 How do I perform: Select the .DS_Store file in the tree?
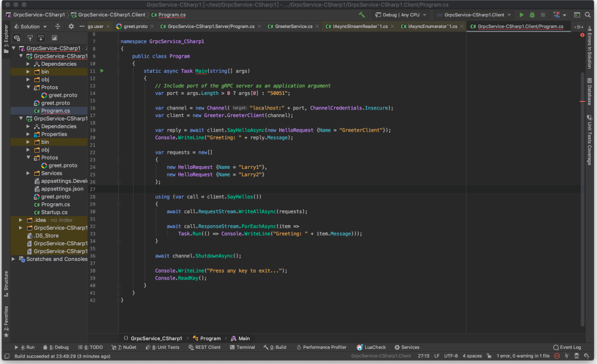pos(43,235)
